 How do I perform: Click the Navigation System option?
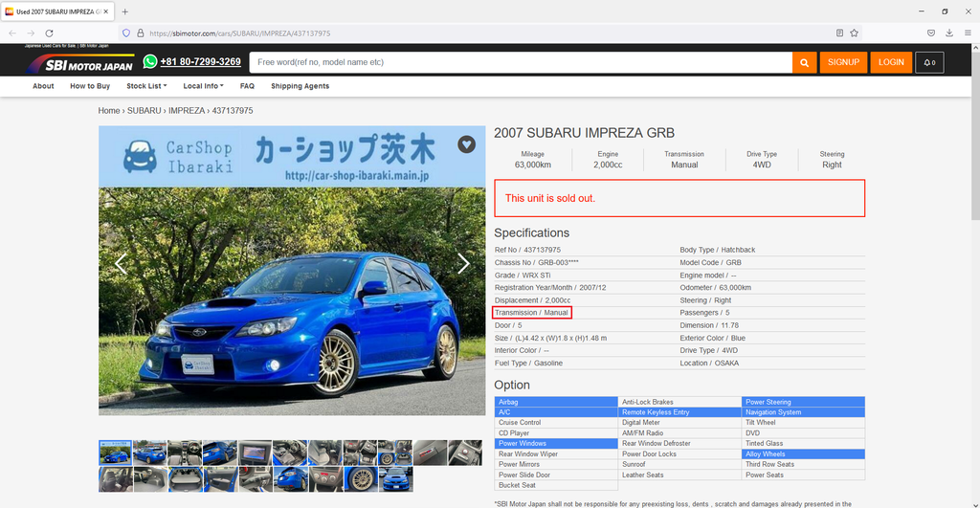(x=803, y=412)
